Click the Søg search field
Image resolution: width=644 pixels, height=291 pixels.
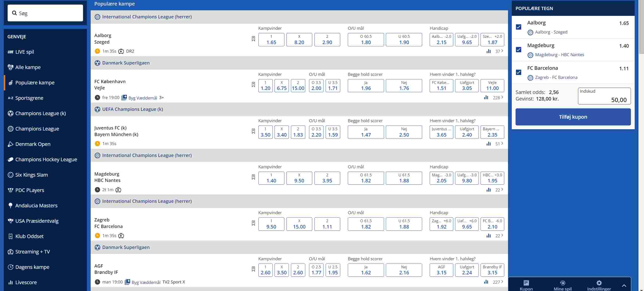coord(45,13)
